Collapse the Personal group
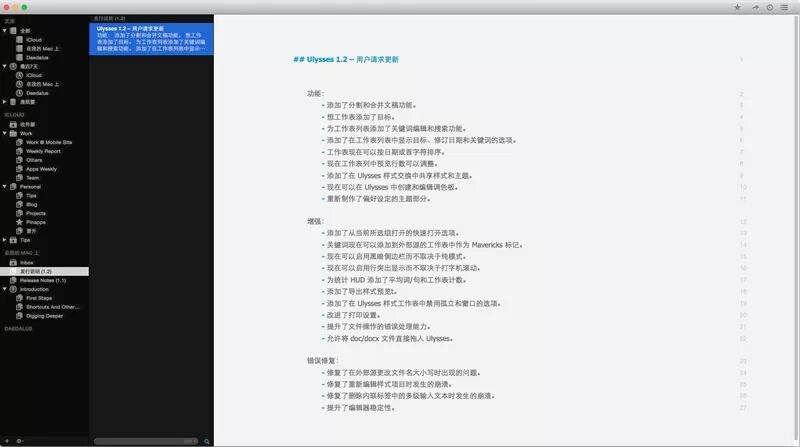This screenshot has width=800, height=447. pos(5,187)
